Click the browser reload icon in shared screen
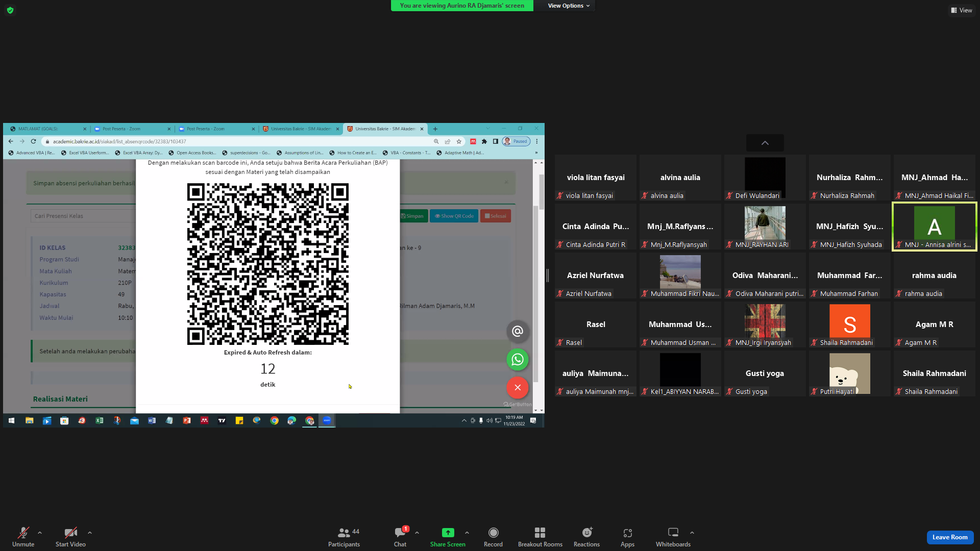The width and height of the screenshot is (980, 551). click(x=34, y=141)
